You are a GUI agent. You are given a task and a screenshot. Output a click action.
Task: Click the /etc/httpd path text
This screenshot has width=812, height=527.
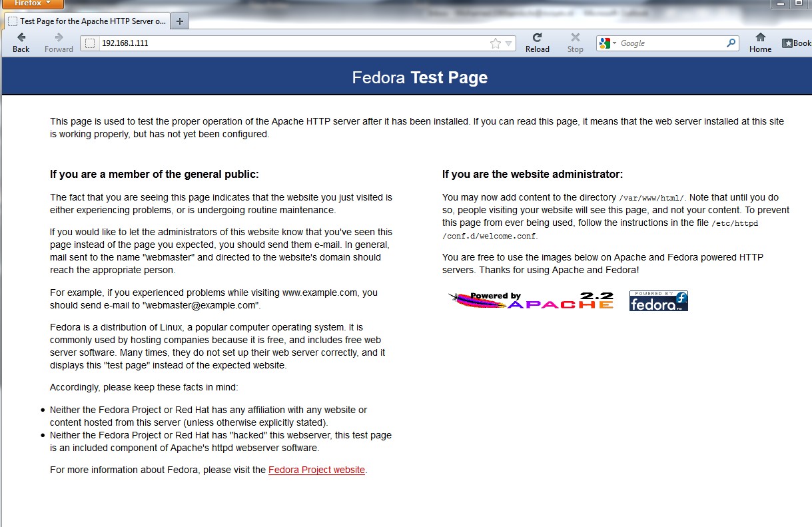click(x=735, y=223)
